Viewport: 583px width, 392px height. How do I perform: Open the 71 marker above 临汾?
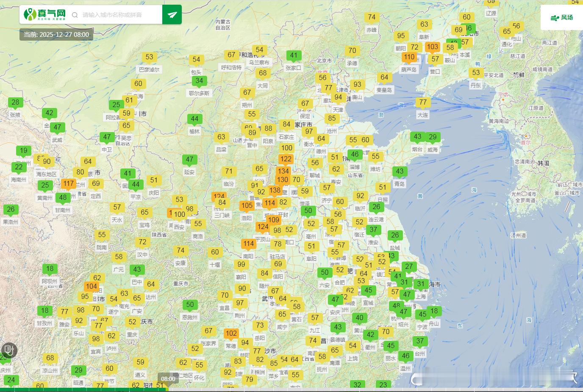coord(229,172)
